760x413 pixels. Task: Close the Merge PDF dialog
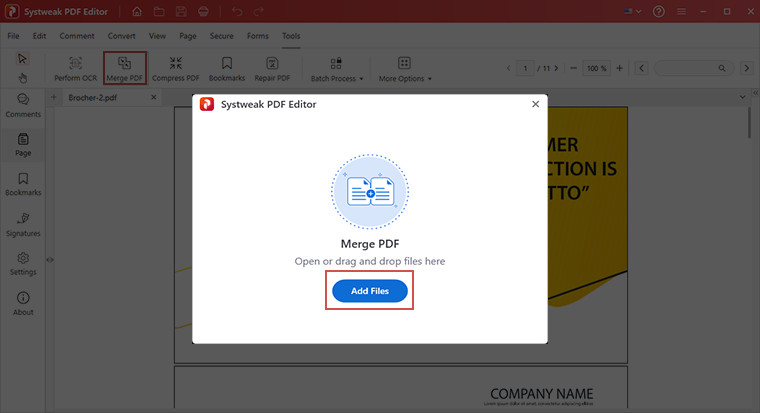536,104
